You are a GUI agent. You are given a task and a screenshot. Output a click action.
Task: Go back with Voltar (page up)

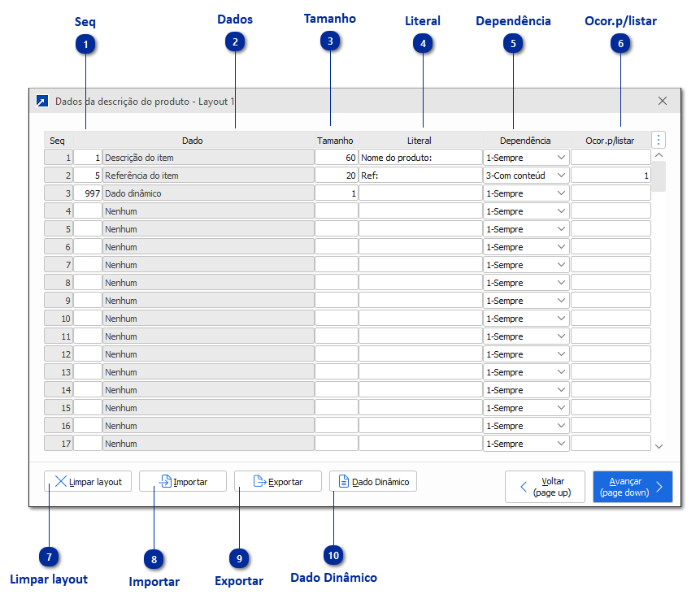click(545, 487)
